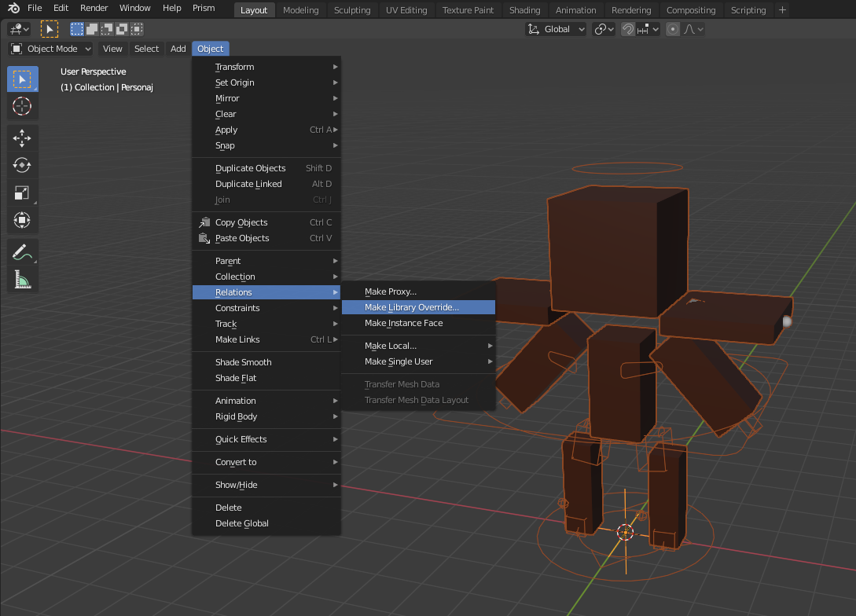Viewport: 856px width, 616px height.
Task: Expand the transform pivot point dropdown
Action: click(604, 29)
